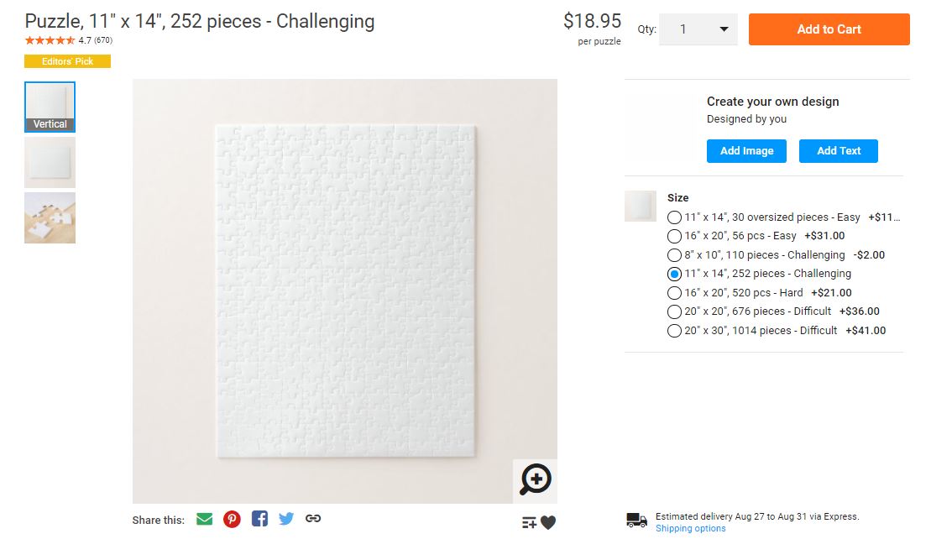Add to list icon below image
This screenshot has width=952, height=560.
point(529,523)
